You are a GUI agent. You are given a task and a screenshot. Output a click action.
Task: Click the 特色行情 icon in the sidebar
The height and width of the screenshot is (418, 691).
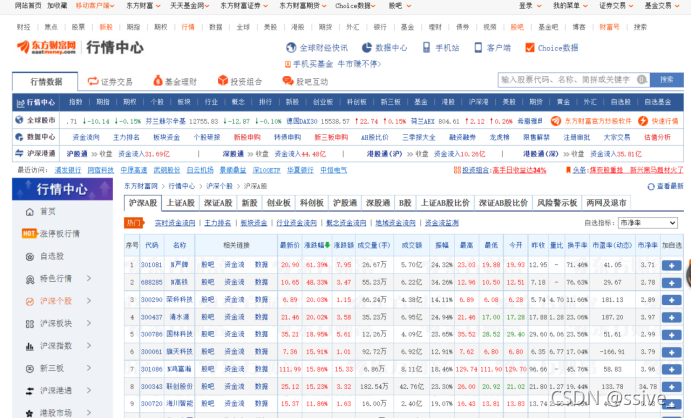coord(30,279)
